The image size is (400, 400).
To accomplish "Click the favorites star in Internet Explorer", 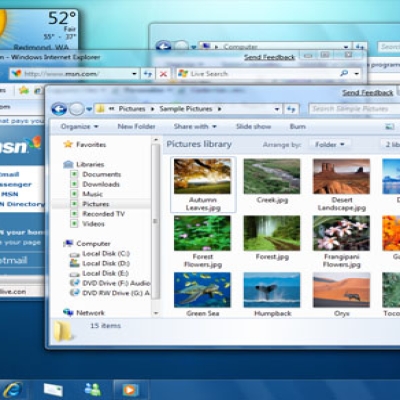I will [x=24, y=90].
